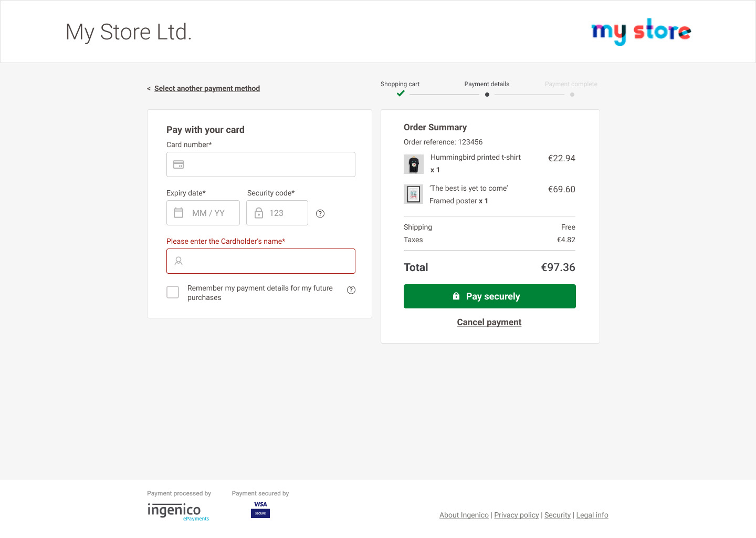Click the Cancel payment link
The width and height of the screenshot is (756, 538).
point(489,322)
